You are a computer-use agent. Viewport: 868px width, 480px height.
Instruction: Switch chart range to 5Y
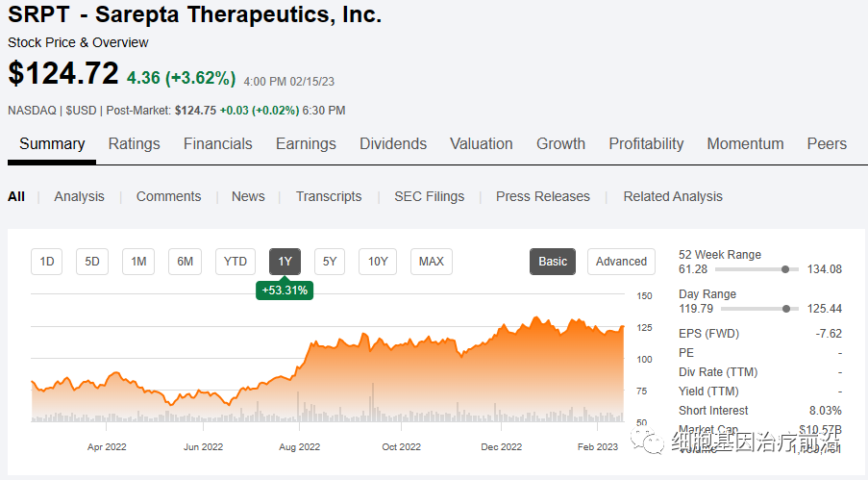tap(330, 262)
